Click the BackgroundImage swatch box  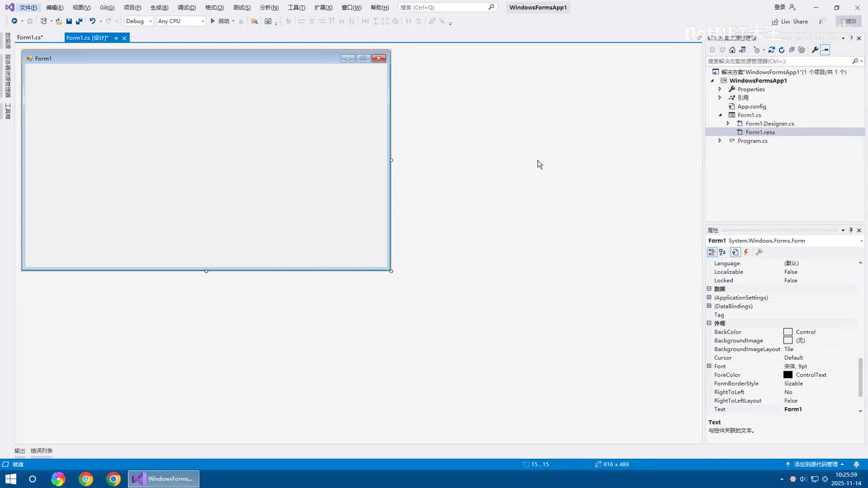coord(788,340)
